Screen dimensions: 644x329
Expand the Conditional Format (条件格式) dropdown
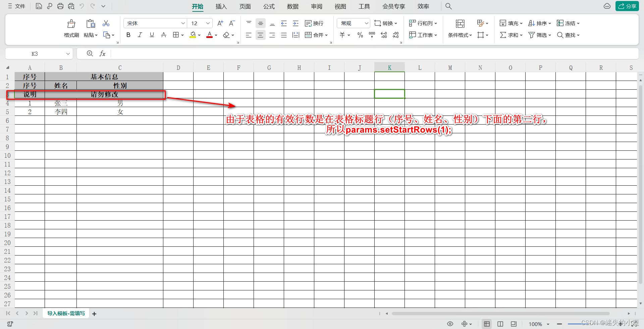pyautogui.click(x=470, y=35)
